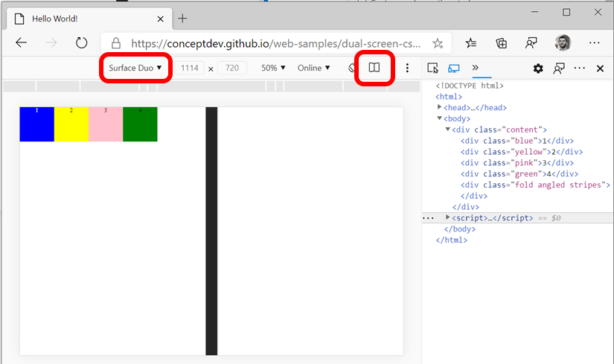Image resolution: width=614 pixels, height=364 pixels.
Task: View site info via the lock icon
Action: click(115, 42)
